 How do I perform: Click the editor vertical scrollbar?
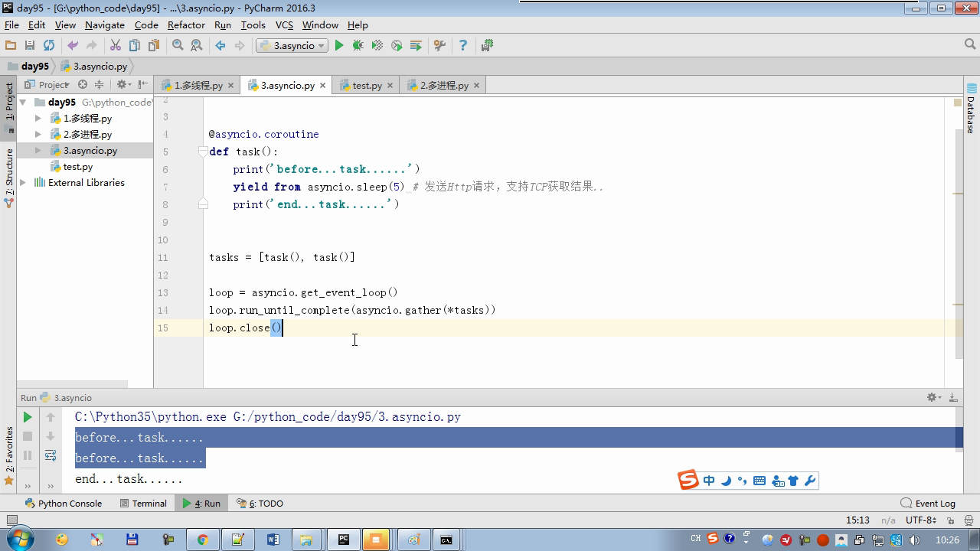[959, 243]
